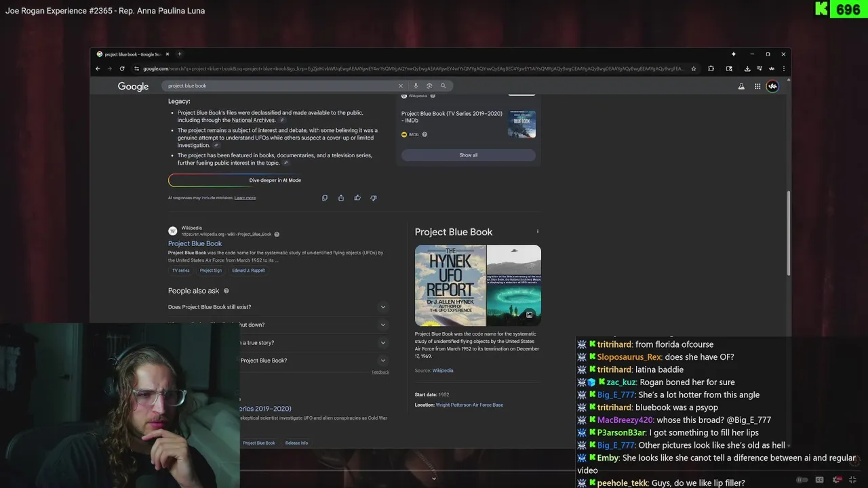Select the 'project blue book' browser tab
Image resolution: width=868 pixels, height=488 pixels.
[x=132, y=54]
